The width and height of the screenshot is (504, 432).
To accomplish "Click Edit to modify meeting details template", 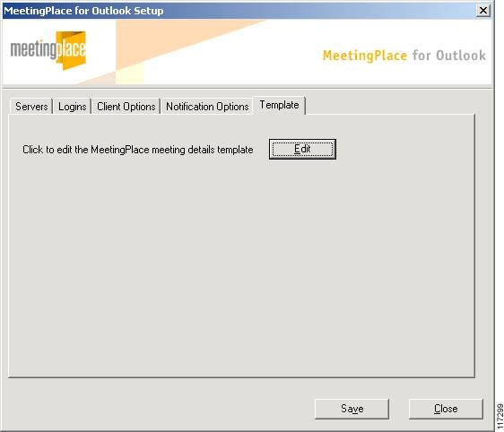I will click(302, 149).
